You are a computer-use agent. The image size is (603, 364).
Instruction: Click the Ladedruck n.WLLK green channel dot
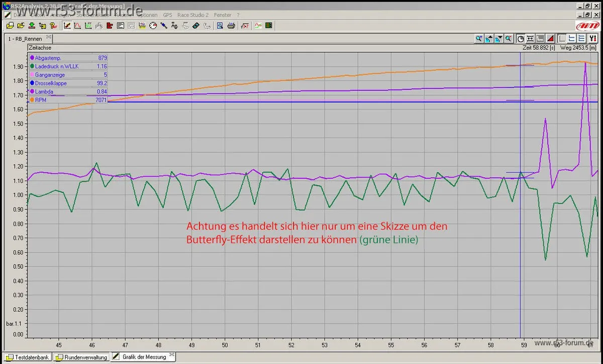tap(32, 66)
